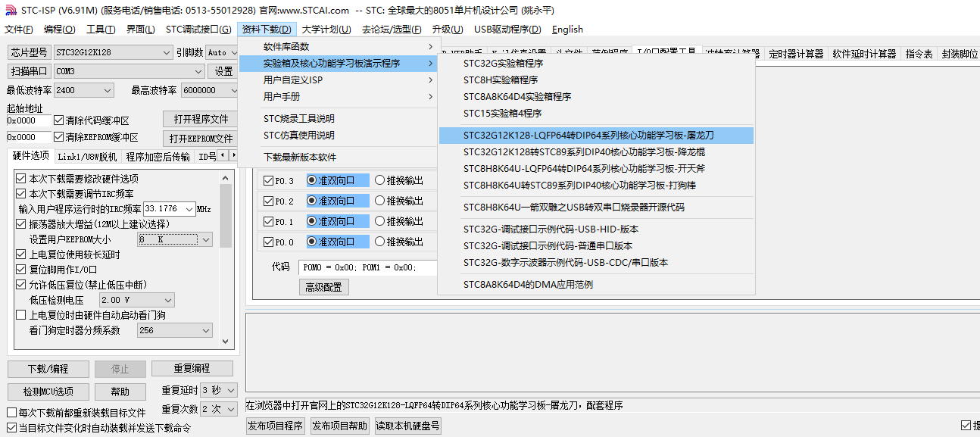Open the 文件(F) menu
Viewport: 980px width, 437px height.
click(x=19, y=30)
